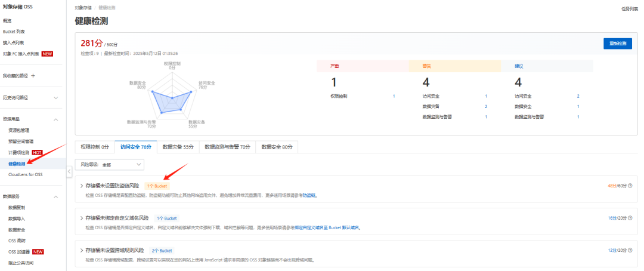Add a favorite path with plus icon

coord(33,76)
